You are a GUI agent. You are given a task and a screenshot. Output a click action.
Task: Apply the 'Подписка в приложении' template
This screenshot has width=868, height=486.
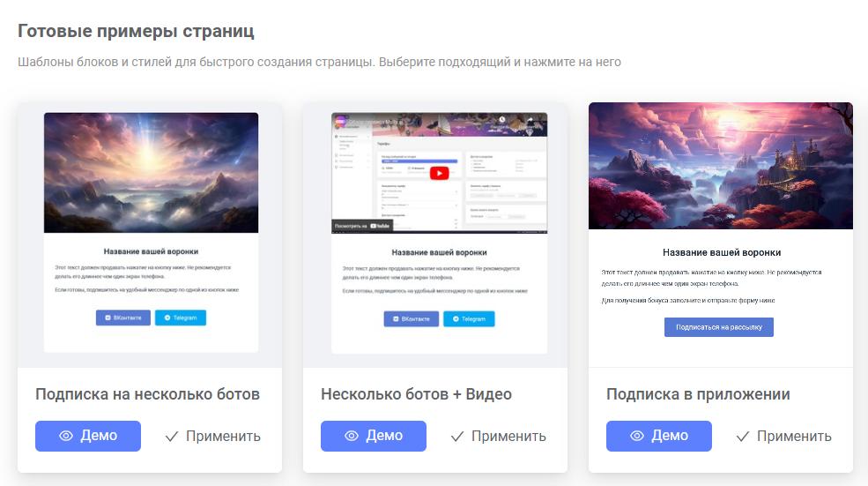pyautogui.click(x=784, y=436)
